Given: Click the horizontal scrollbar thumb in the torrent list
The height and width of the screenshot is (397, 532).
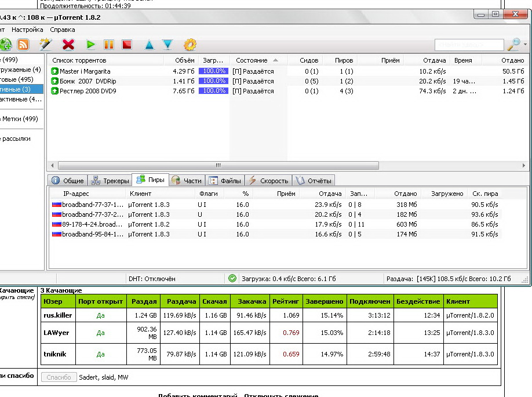Looking at the screenshot, I should point(218,165).
